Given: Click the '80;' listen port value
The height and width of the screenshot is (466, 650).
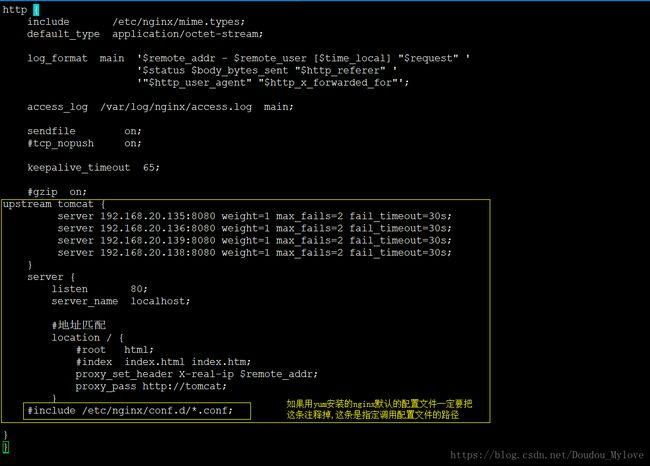Looking at the screenshot, I should [139, 289].
